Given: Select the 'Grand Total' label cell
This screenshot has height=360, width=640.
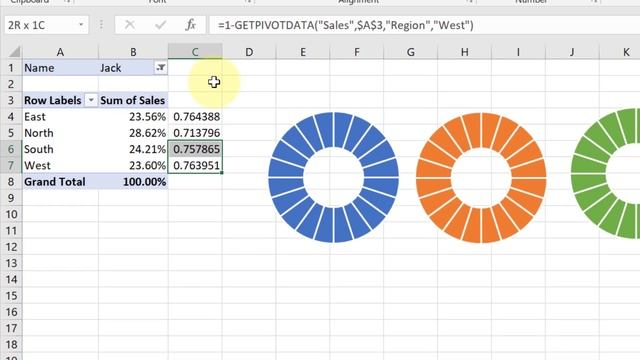Looking at the screenshot, I should [x=60, y=182].
